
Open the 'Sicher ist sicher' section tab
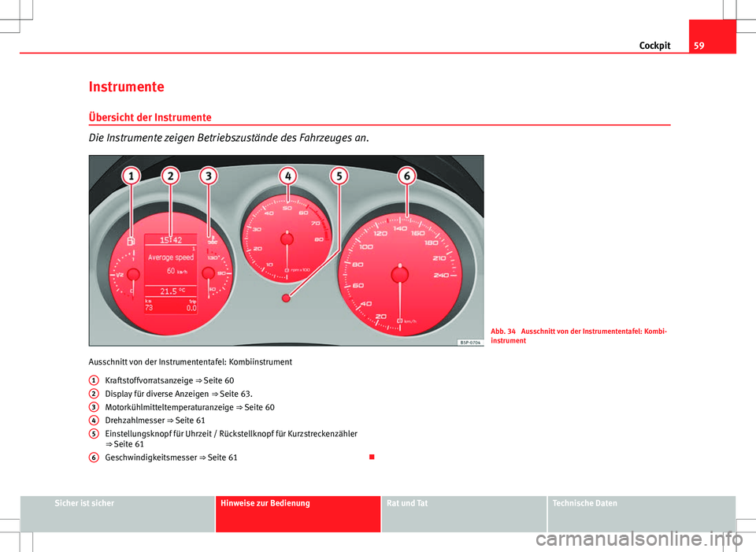coord(117,513)
